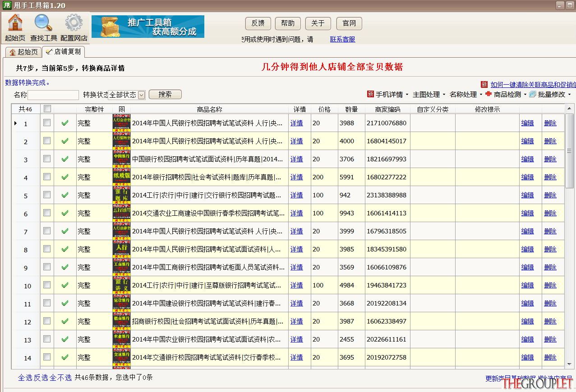Click the 推广工具箱 treasure chest banner
576x392 pixels.
point(148,27)
